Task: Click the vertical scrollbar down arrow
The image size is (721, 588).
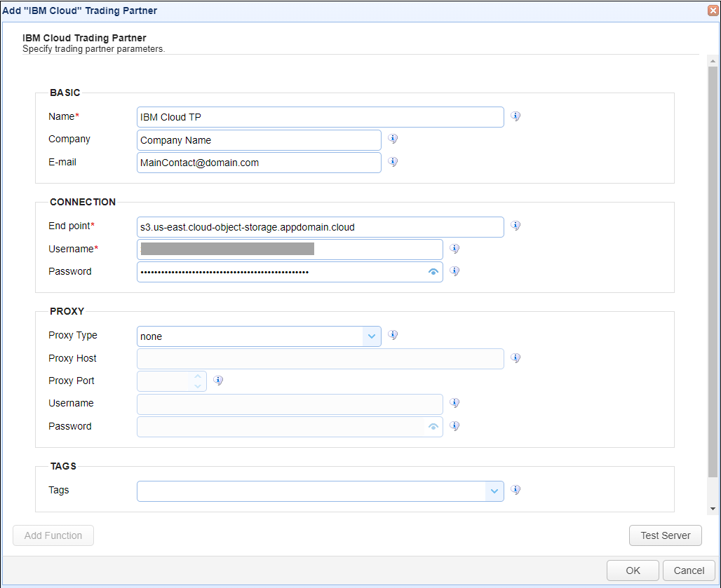Action: [x=713, y=509]
